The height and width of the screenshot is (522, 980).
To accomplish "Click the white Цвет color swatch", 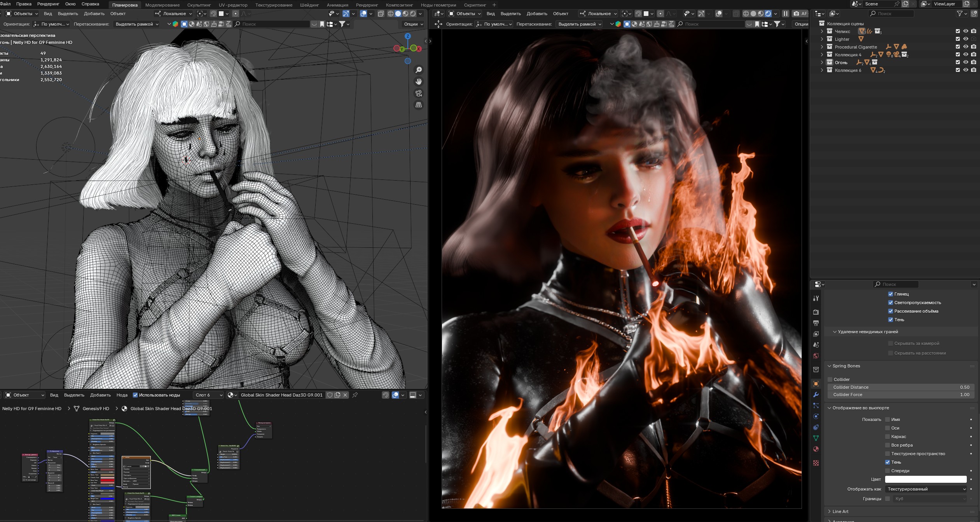I will click(x=926, y=479).
